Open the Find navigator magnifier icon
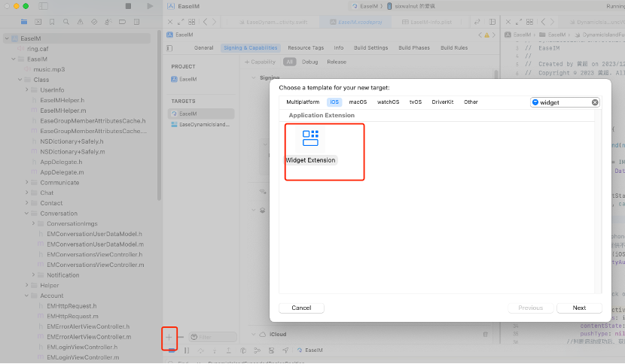The image size is (625, 364). (66, 22)
